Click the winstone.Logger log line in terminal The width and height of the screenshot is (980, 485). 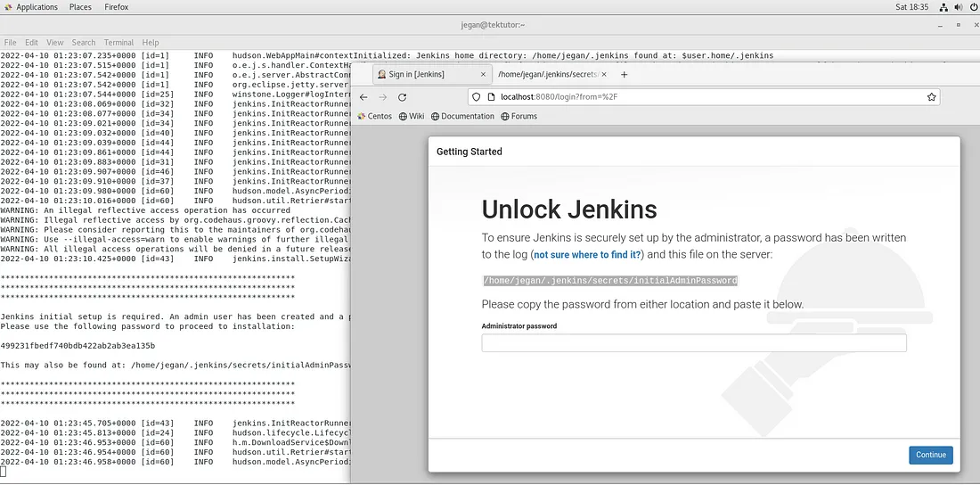coord(175,95)
